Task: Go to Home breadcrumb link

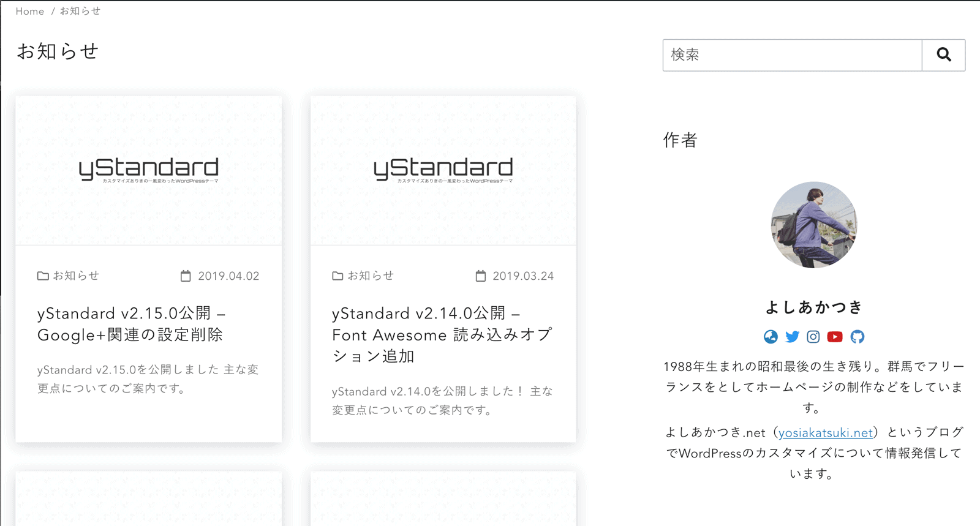Action: 30,11
